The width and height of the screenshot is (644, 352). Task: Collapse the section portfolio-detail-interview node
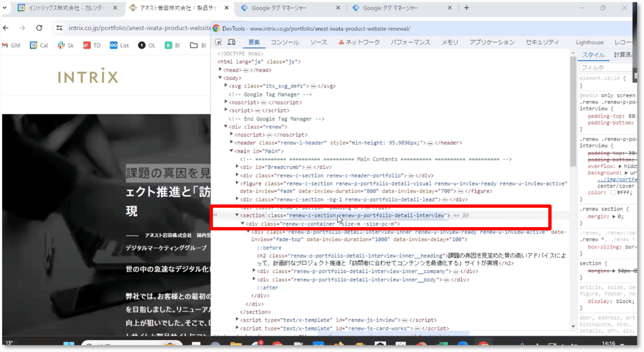pos(237,215)
